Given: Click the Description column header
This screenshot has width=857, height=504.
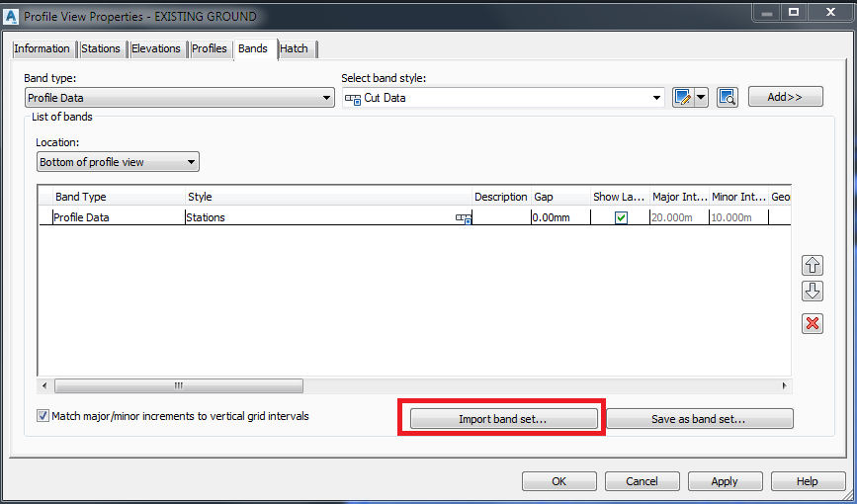Looking at the screenshot, I should click(x=501, y=197).
